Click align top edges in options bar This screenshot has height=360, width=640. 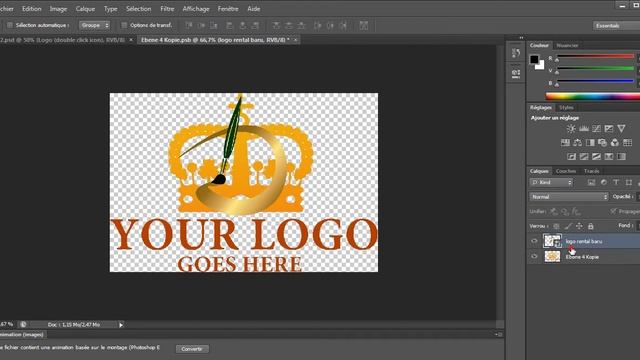click(x=189, y=25)
